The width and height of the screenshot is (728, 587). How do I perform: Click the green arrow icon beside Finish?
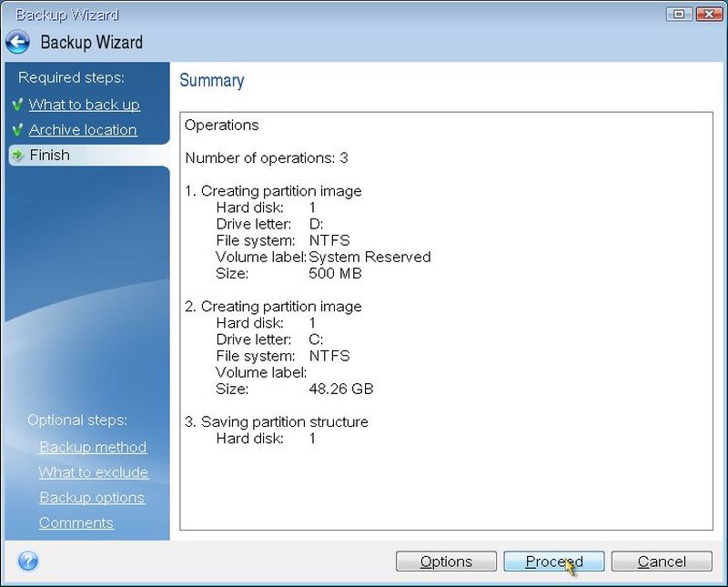[18, 156]
